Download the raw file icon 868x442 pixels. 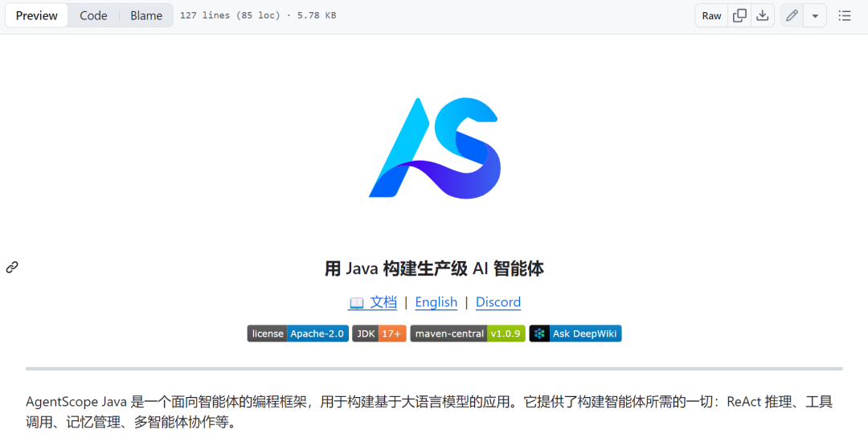pyautogui.click(x=762, y=15)
